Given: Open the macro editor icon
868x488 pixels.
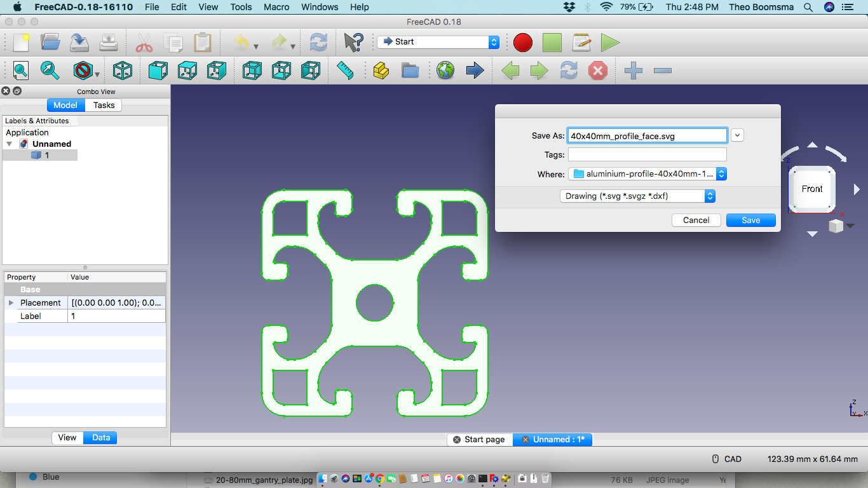Looking at the screenshot, I should [x=581, y=43].
